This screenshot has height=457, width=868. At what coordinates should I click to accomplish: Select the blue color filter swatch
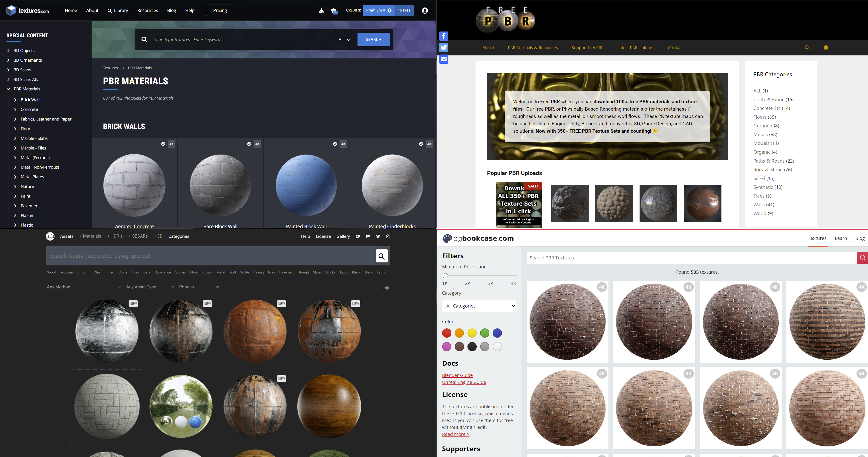(x=497, y=333)
